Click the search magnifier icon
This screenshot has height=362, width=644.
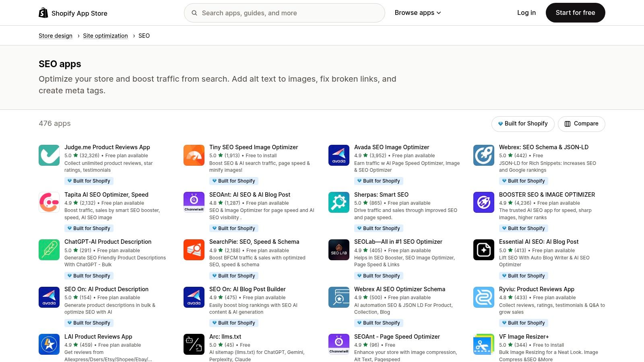point(194,12)
